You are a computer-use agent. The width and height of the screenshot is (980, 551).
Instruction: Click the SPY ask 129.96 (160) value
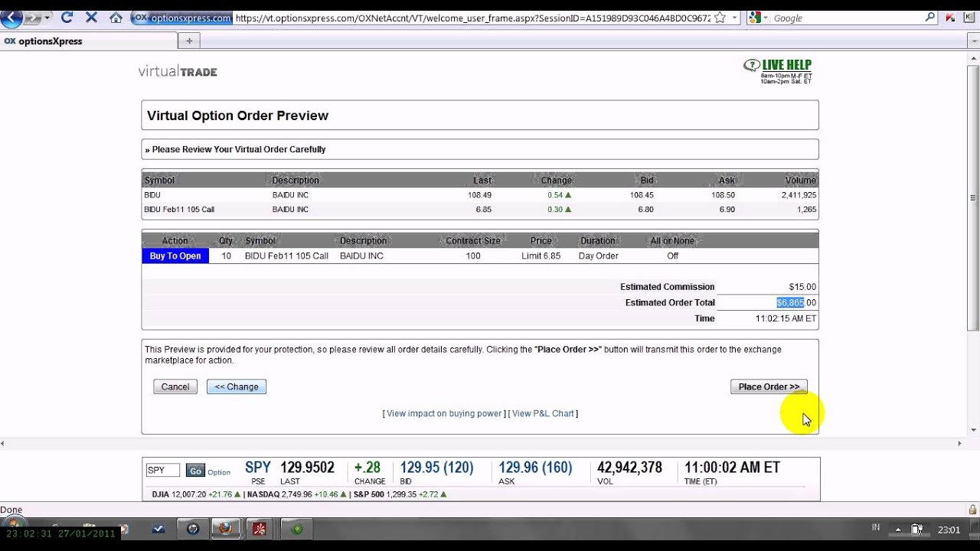[x=535, y=468]
